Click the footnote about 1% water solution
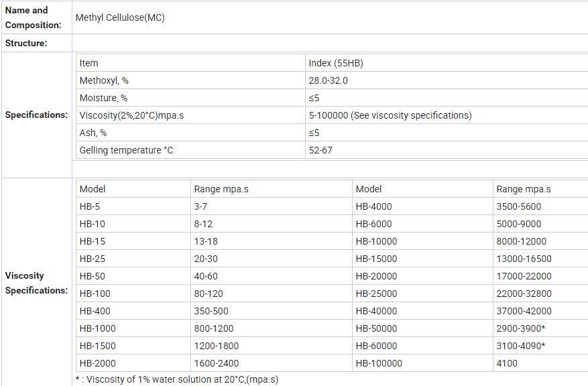 point(177,379)
